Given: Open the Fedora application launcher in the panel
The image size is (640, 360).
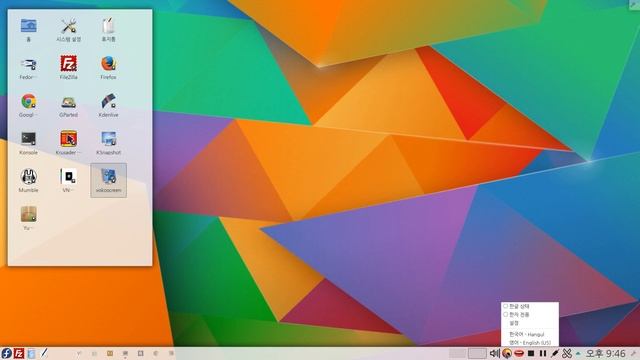Looking at the screenshot, I should tap(6, 353).
